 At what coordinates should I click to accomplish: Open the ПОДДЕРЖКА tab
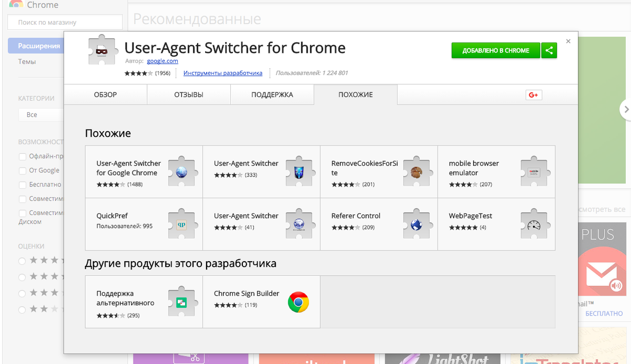pyautogui.click(x=272, y=95)
